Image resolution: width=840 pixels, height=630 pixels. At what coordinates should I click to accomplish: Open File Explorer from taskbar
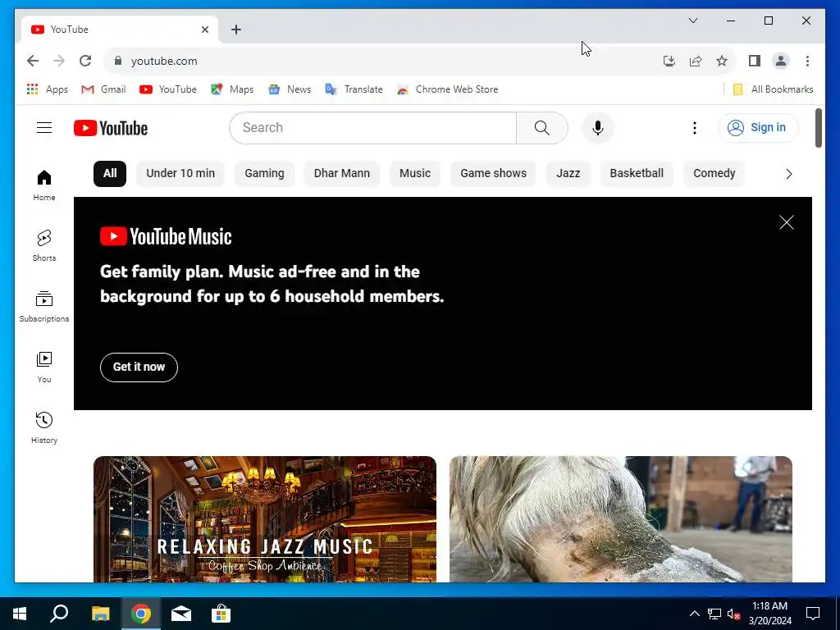click(x=100, y=614)
